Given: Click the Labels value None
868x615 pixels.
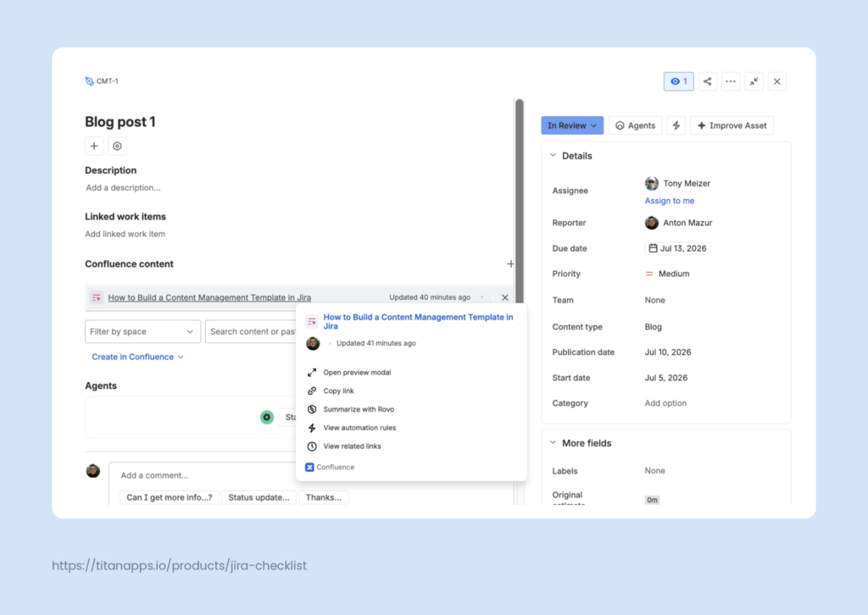Looking at the screenshot, I should [x=655, y=471].
